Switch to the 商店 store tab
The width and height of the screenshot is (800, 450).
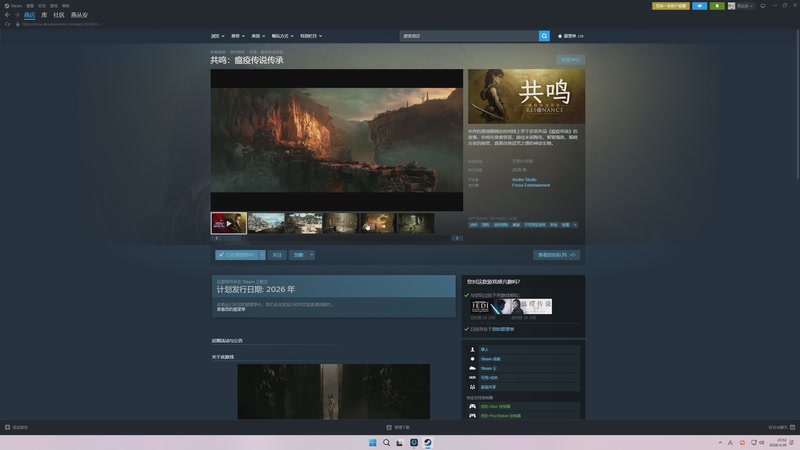point(30,15)
